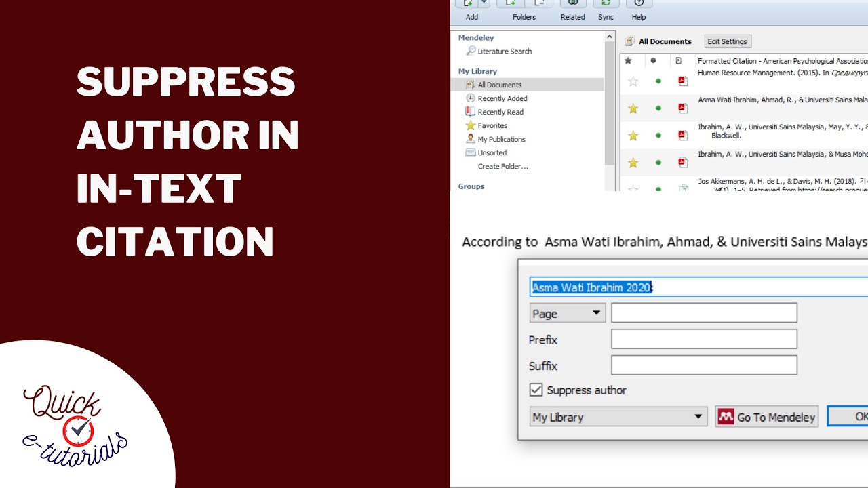Open the Add button dropdown arrow

pyautogui.click(x=484, y=3)
